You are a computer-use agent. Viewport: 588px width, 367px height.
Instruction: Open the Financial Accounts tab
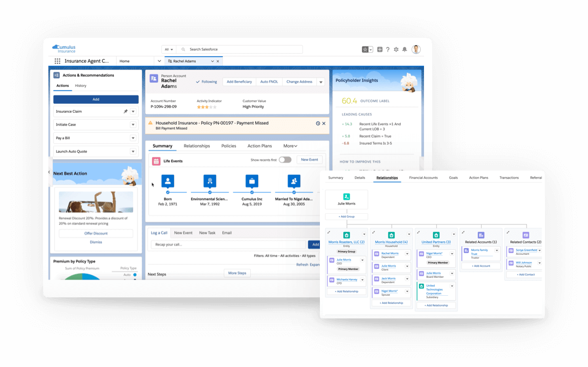[423, 178]
